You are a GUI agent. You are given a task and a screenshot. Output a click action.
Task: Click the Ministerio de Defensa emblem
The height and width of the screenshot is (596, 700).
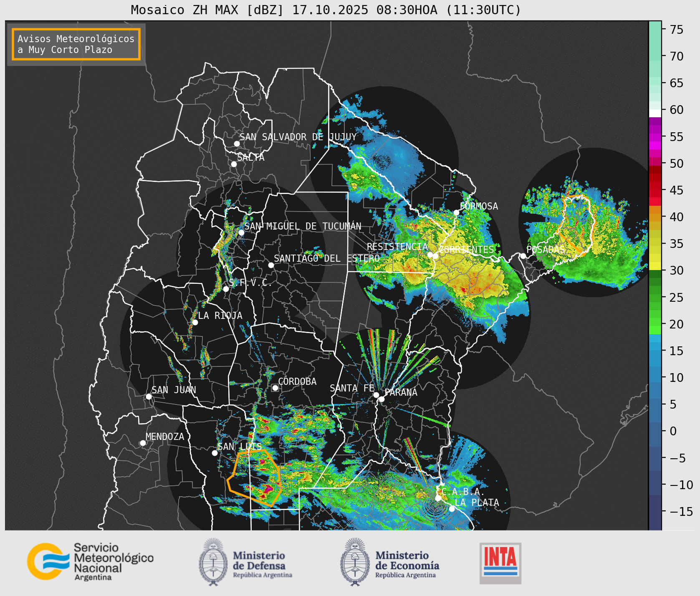[214, 562]
